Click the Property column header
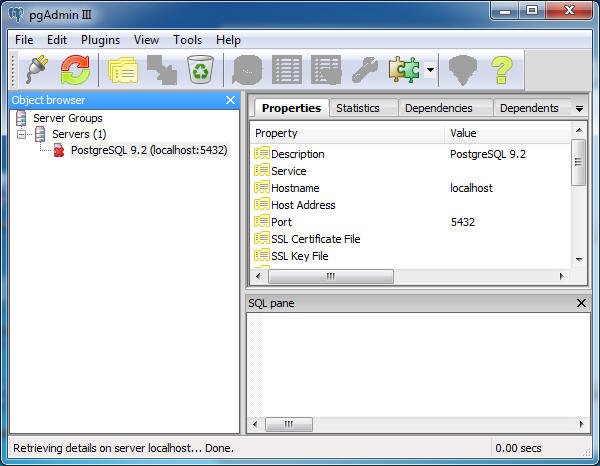The image size is (600, 466). [347, 133]
